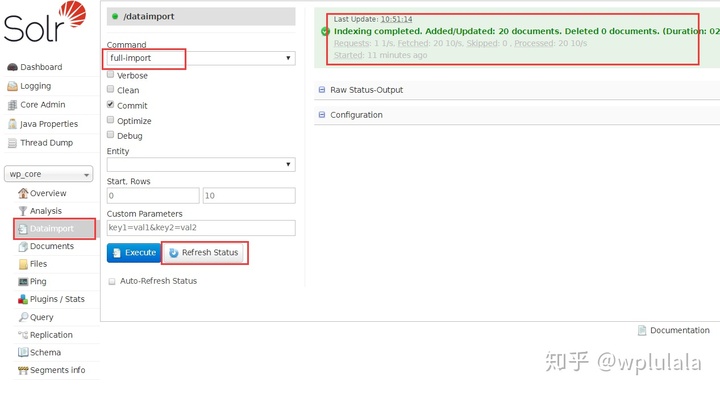This screenshot has height=394, width=720.
Task: Click the Dashboard gauge icon
Action: pos(12,67)
